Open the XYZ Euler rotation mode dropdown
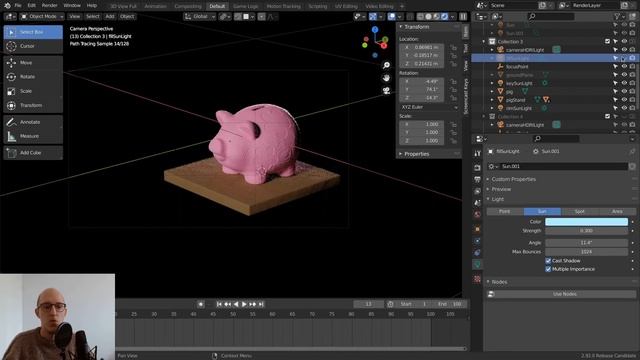Viewport: 640px width, 360px height. tap(429, 107)
